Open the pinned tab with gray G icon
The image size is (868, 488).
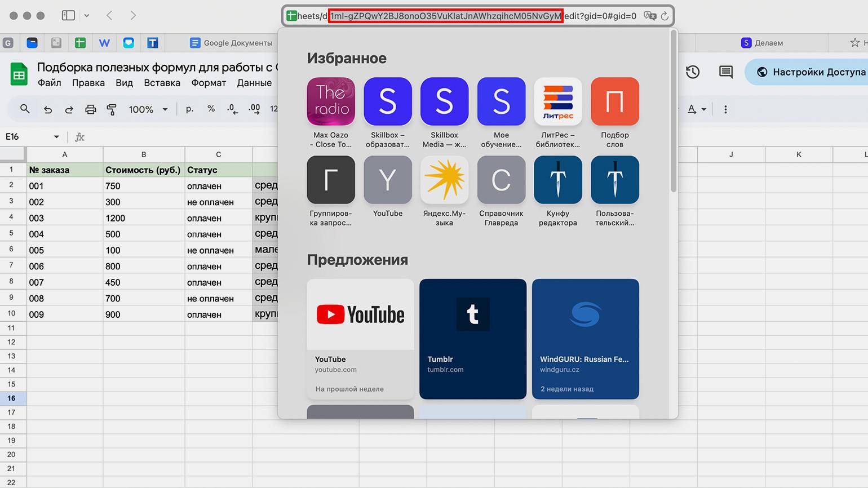tap(8, 43)
